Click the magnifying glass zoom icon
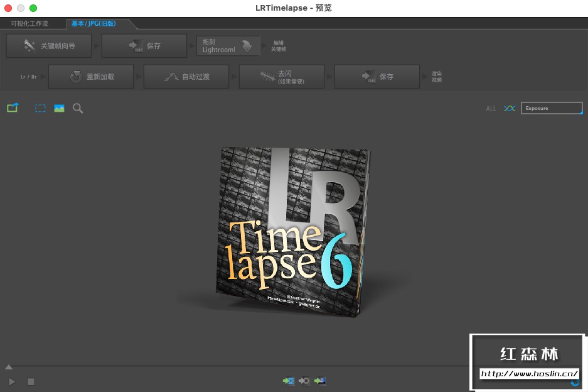This screenshot has width=588, height=392. 78,109
